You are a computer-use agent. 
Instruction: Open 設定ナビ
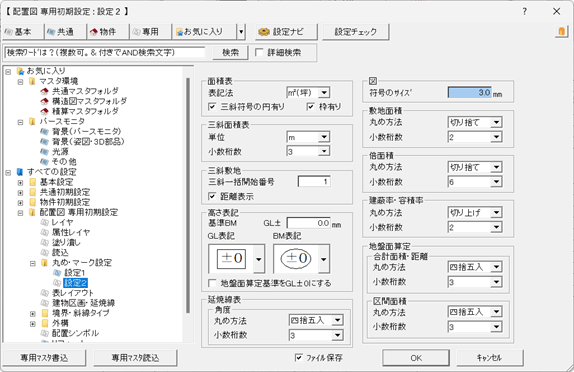click(286, 32)
